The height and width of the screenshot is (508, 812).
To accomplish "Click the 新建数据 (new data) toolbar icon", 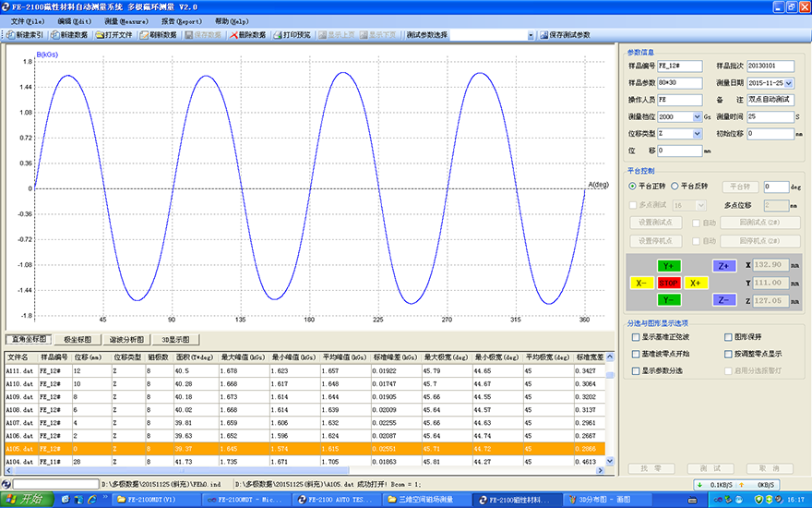I will tap(55, 35).
